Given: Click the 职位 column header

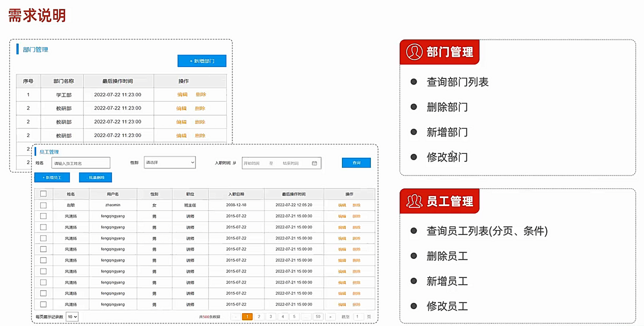Looking at the screenshot, I should tap(190, 194).
